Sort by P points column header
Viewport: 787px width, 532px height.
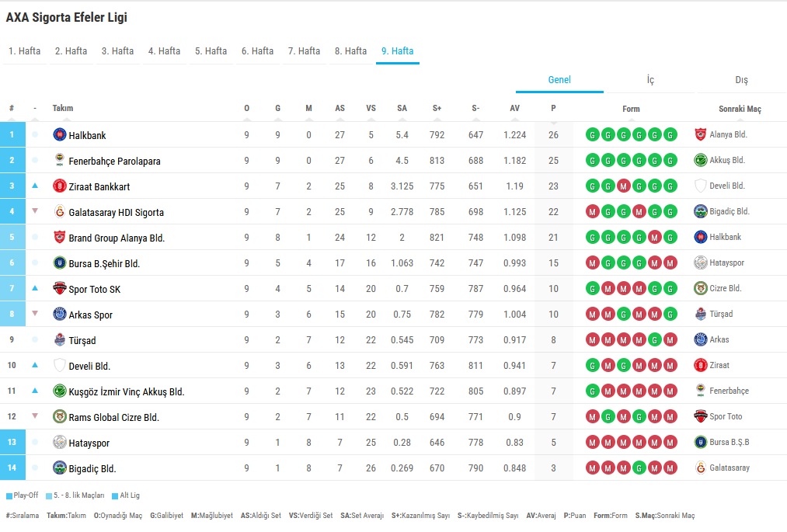[x=553, y=109]
